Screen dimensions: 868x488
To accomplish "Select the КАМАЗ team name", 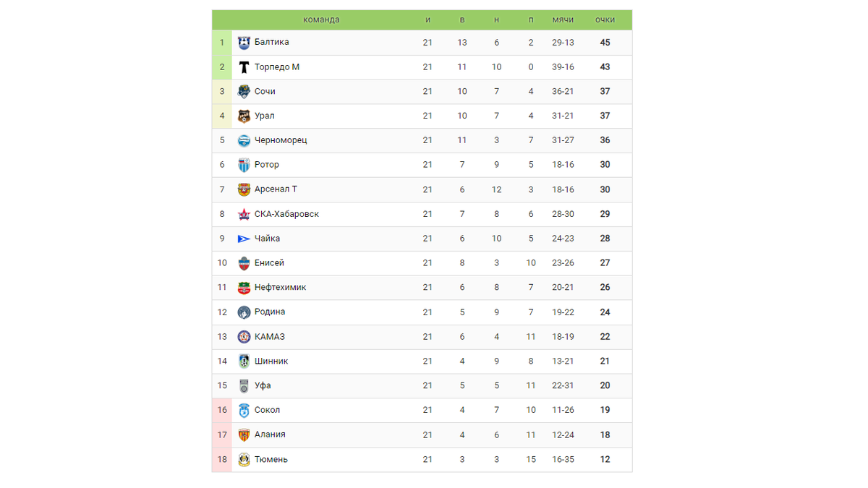I will (x=270, y=337).
